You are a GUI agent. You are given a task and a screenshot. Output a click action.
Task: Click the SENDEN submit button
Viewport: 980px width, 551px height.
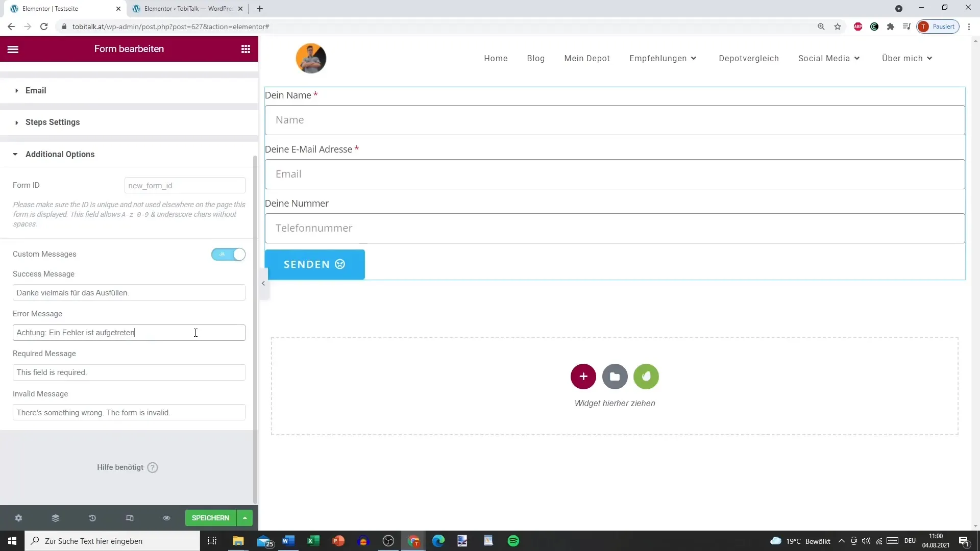[x=315, y=264]
